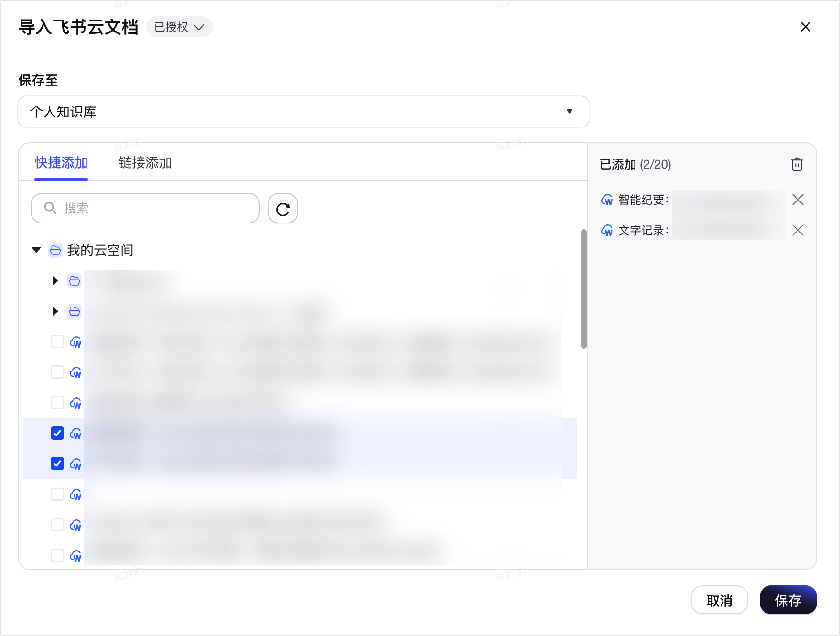
Task: Tick the first unchecked document checkbox under 我的云空间
Action: click(x=57, y=341)
